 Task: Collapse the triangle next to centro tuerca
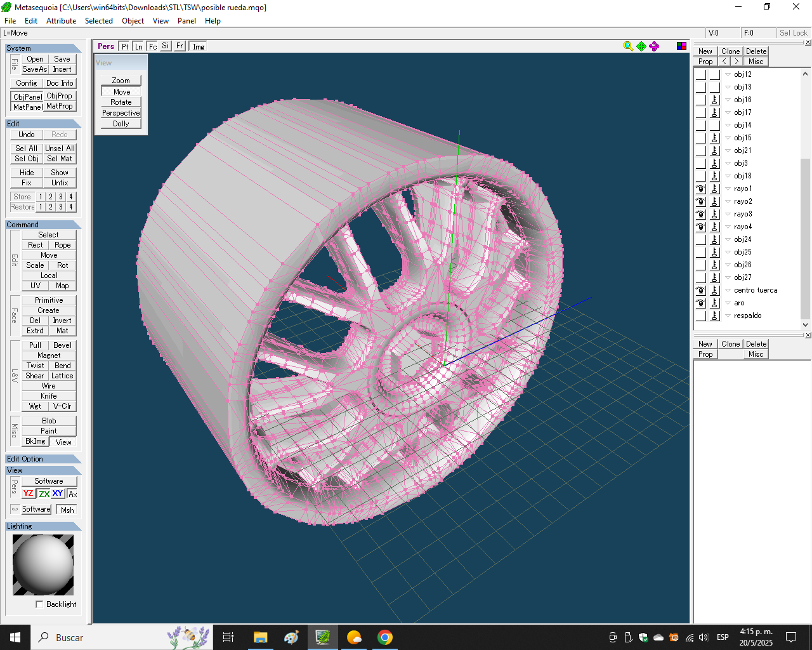click(x=728, y=290)
